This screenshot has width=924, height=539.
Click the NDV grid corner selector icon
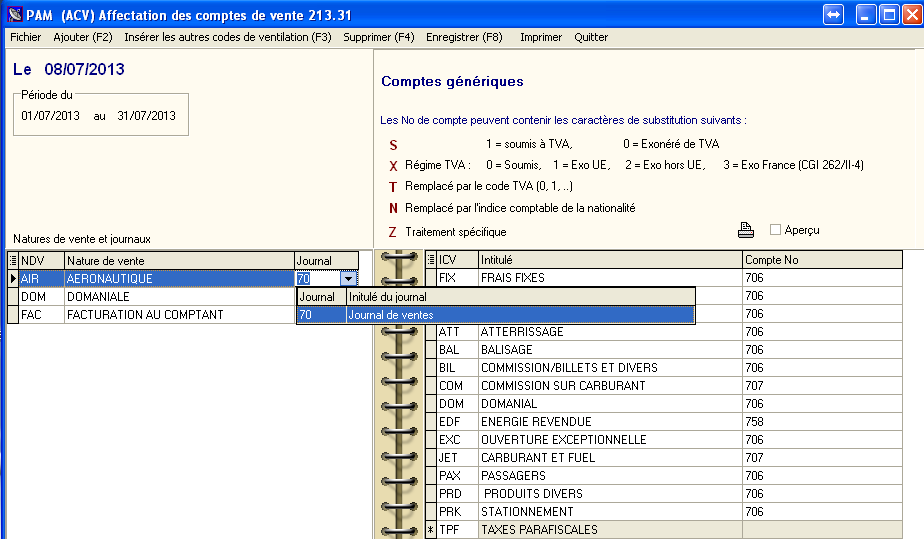point(13,260)
